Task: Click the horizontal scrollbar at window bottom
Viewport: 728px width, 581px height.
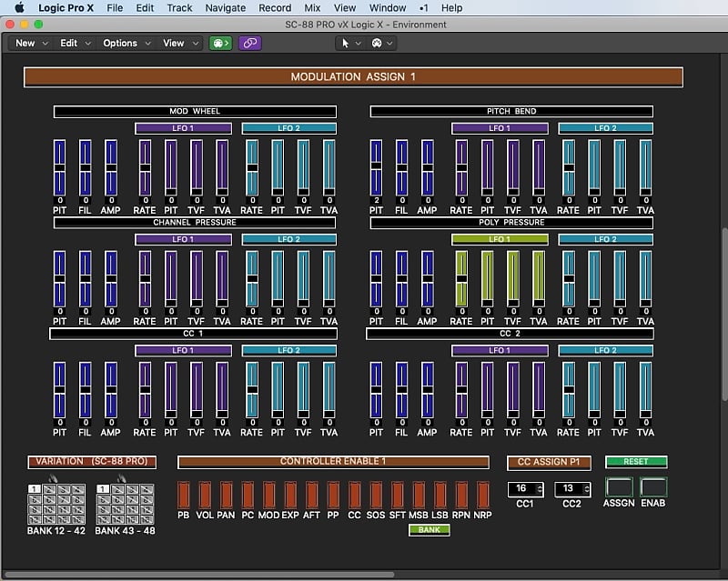Action: pyautogui.click(x=199, y=575)
